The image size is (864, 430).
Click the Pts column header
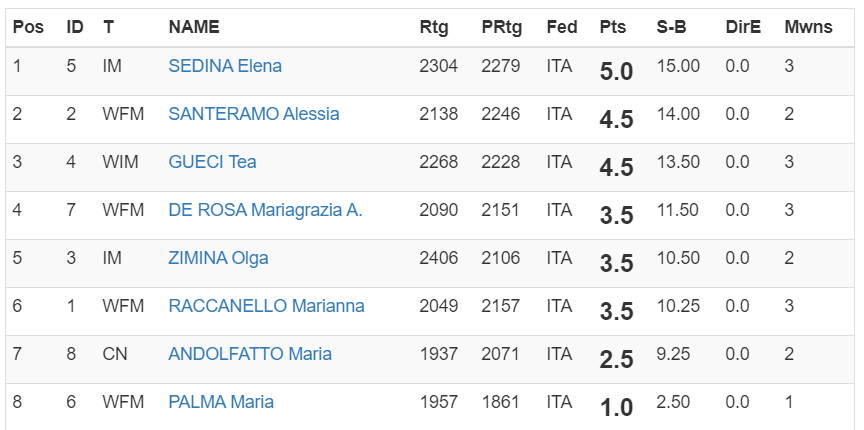coord(613,27)
